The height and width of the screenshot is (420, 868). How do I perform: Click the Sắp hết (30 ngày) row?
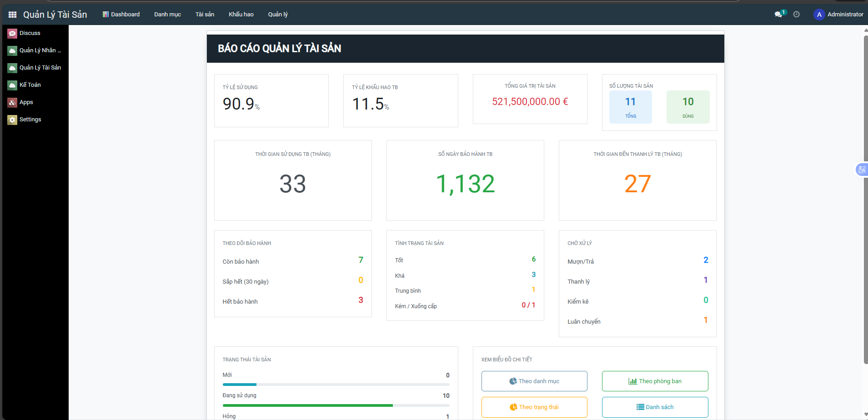point(293,281)
